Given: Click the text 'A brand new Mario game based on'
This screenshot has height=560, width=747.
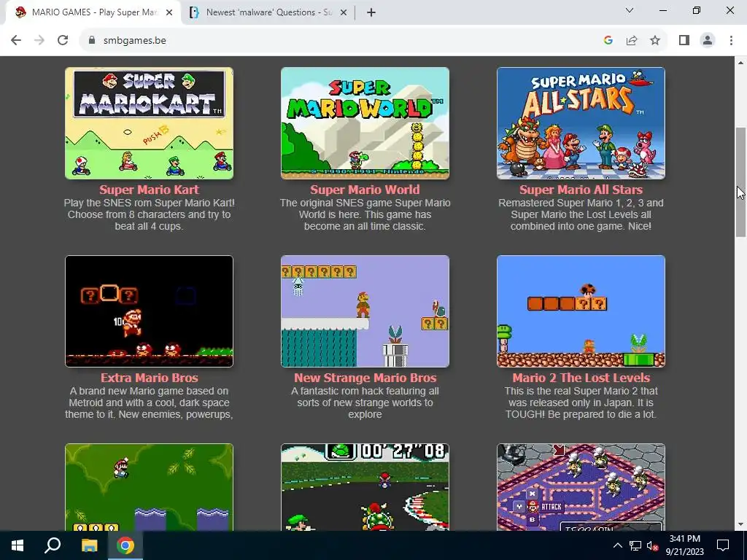Looking at the screenshot, I should coord(149,391).
